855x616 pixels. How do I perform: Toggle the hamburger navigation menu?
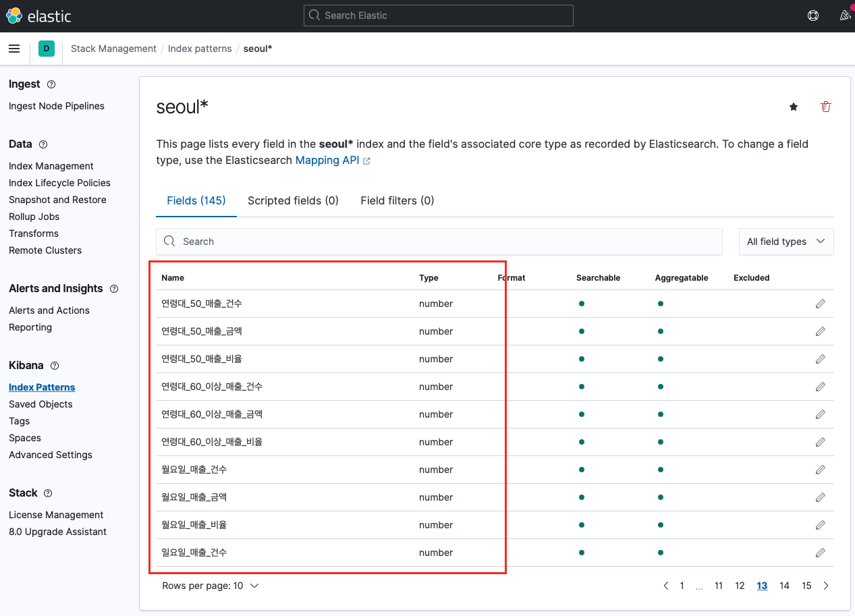coord(14,49)
